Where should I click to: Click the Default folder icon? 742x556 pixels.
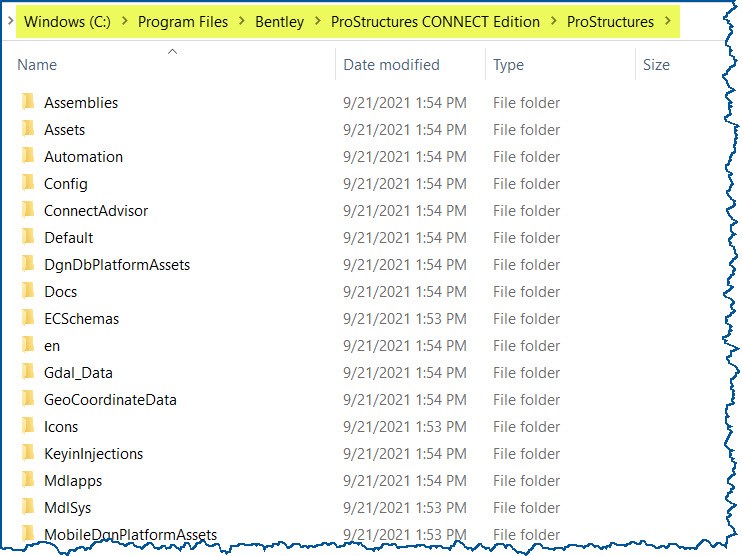tap(28, 237)
